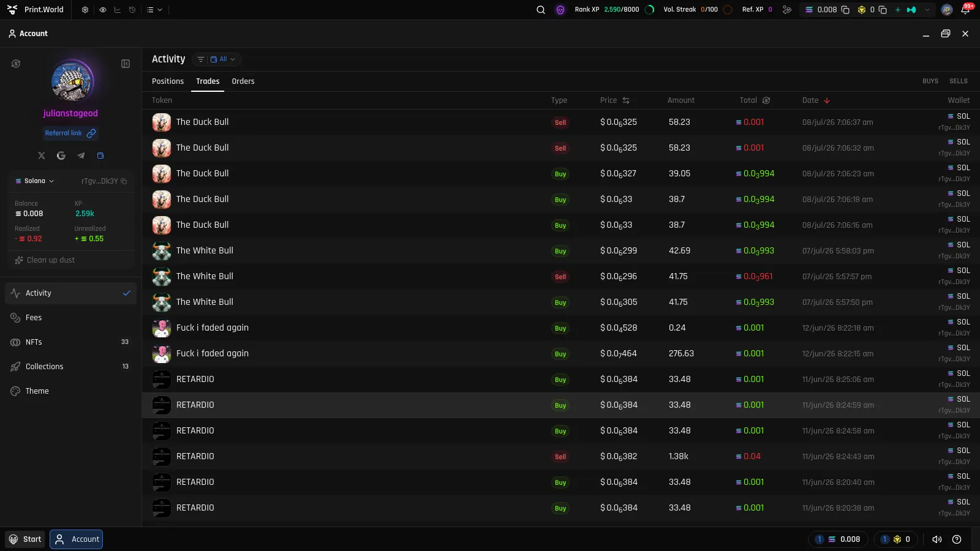Click the filter icon next to Activity heading
The image size is (980, 551).
200,59
